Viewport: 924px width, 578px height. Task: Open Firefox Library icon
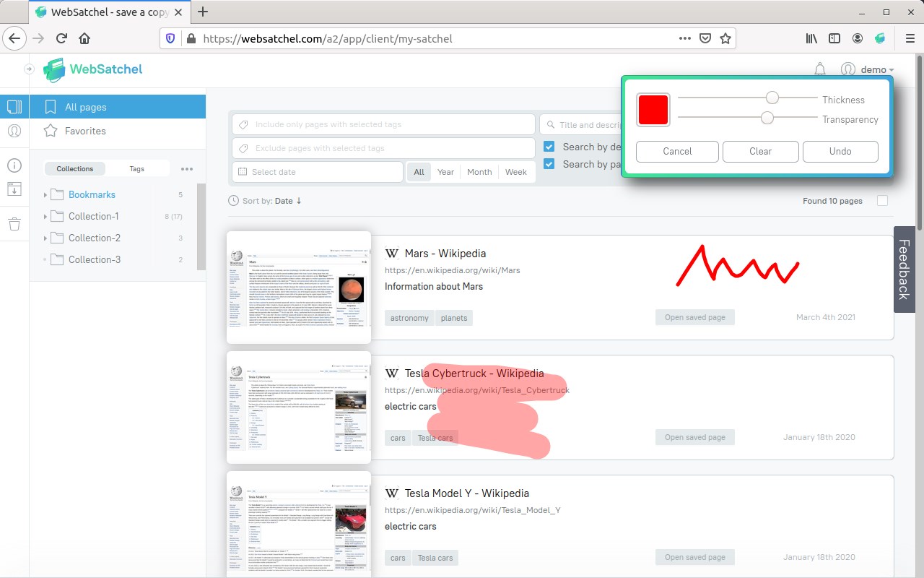pyautogui.click(x=812, y=38)
